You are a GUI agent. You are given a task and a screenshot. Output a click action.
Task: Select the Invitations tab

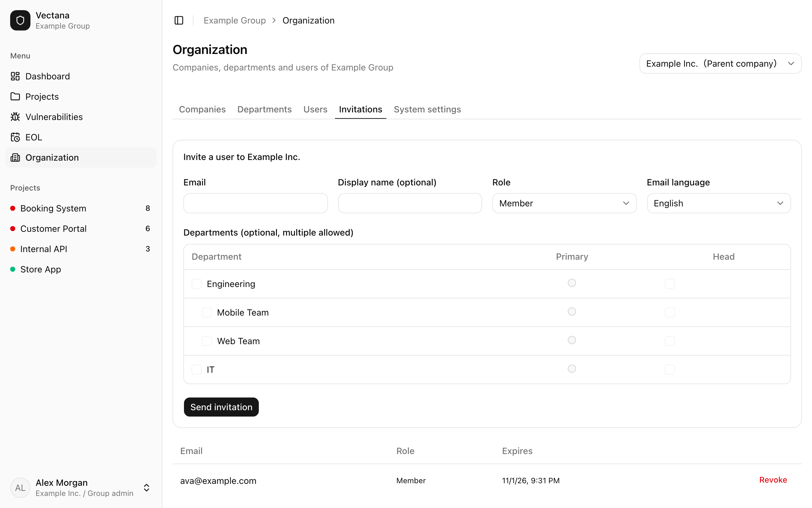360,109
